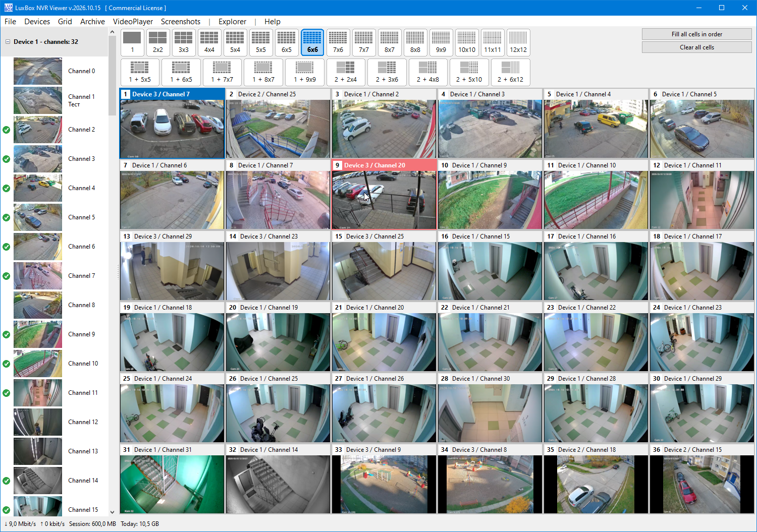757x532 pixels.
Task: Open the Explorer menu
Action: (233, 22)
